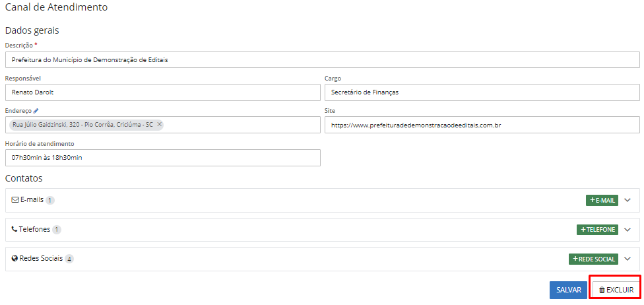This screenshot has height=305, width=644.
Task: Expand the E-mails section chevron
Action: [x=628, y=200]
